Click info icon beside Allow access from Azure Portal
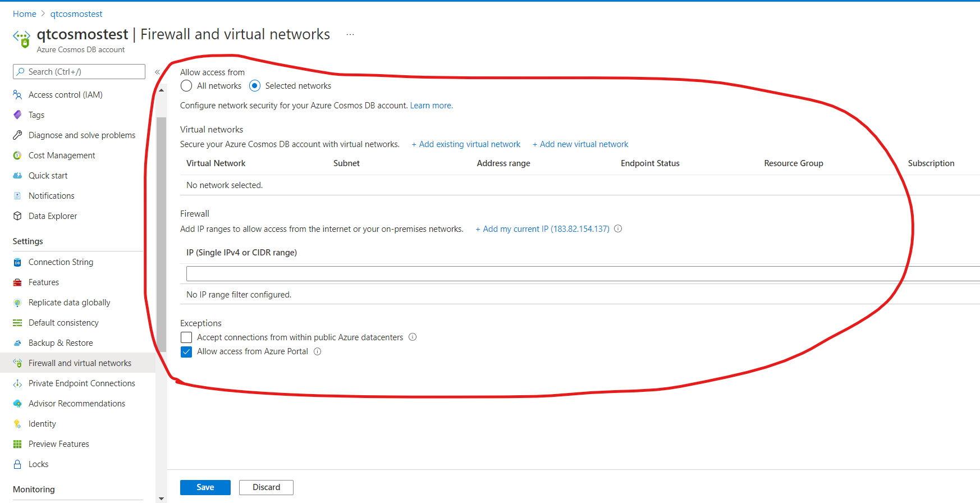Screen dimensions: 980x503 317,351
